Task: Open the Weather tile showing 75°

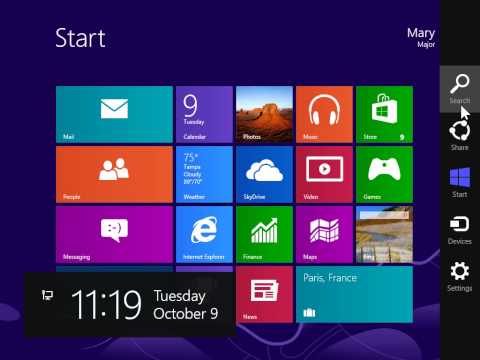Action: click(x=204, y=174)
